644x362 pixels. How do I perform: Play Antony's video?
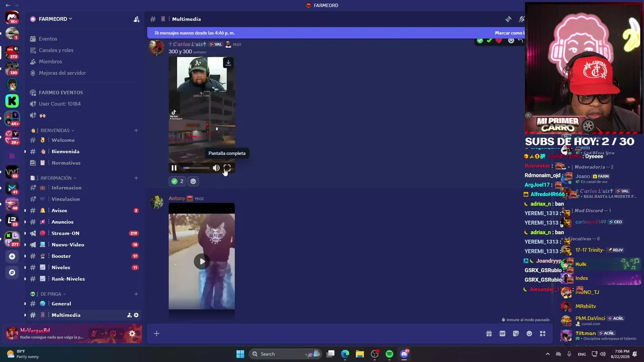[x=202, y=261]
